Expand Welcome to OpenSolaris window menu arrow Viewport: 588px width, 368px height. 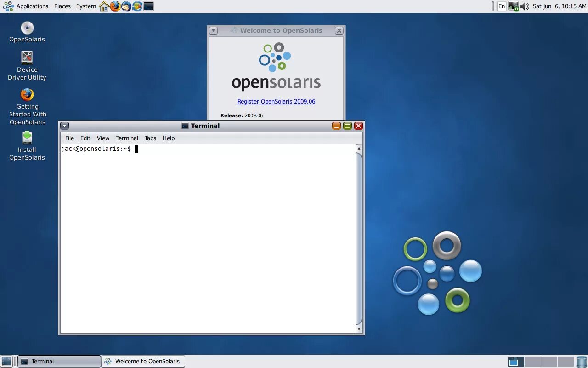coord(213,30)
